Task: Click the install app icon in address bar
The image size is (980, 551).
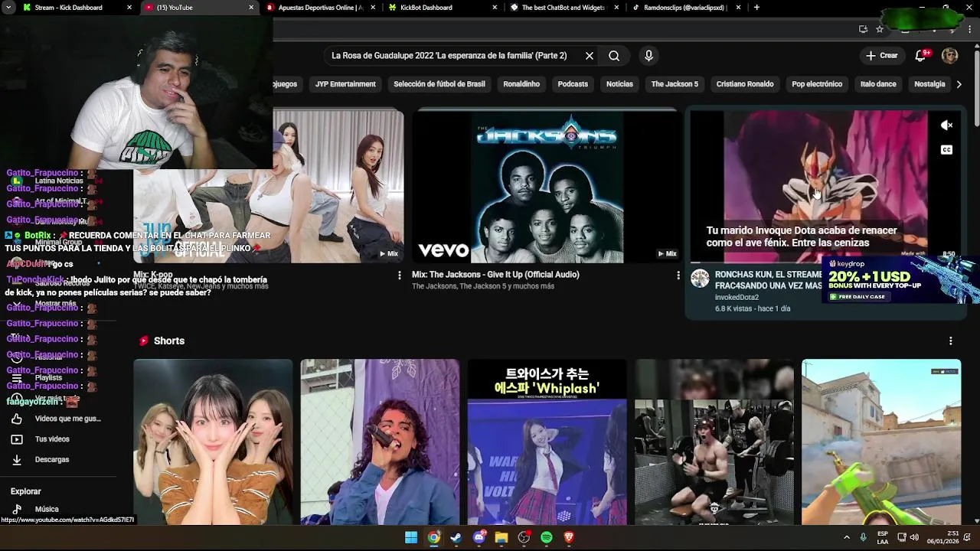Action: (863, 29)
